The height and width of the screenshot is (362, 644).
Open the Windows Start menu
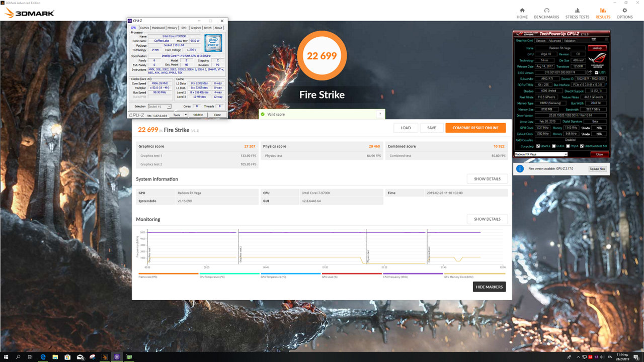point(6,357)
